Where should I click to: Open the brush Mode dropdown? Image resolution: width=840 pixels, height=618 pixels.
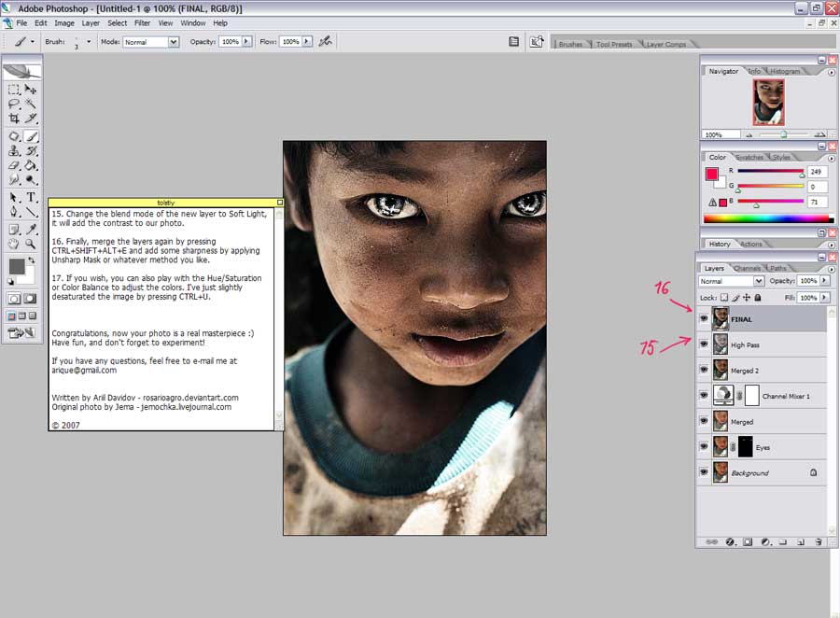coord(173,42)
